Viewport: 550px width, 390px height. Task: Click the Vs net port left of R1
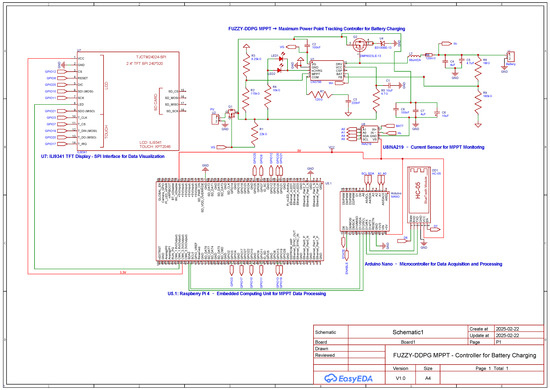tap(222, 147)
